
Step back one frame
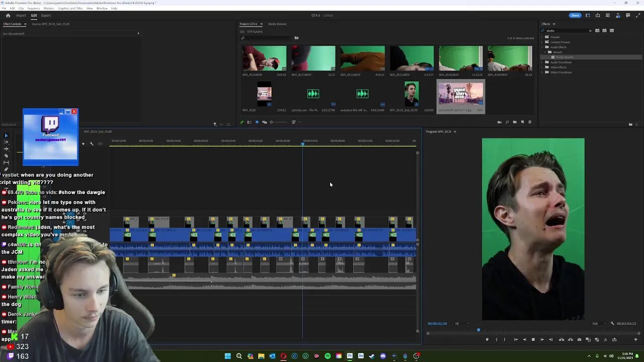click(x=524, y=340)
